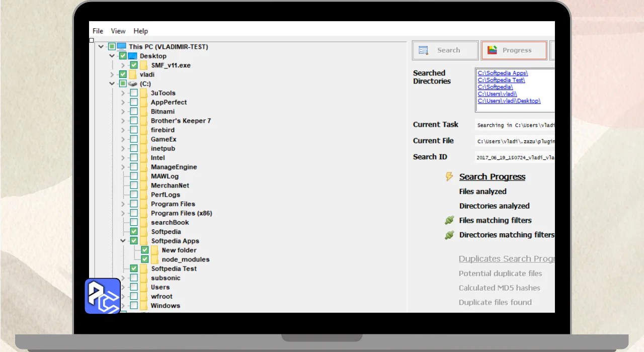Click the firebird folder icon
This screenshot has height=352, width=644.
click(x=144, y=130)
